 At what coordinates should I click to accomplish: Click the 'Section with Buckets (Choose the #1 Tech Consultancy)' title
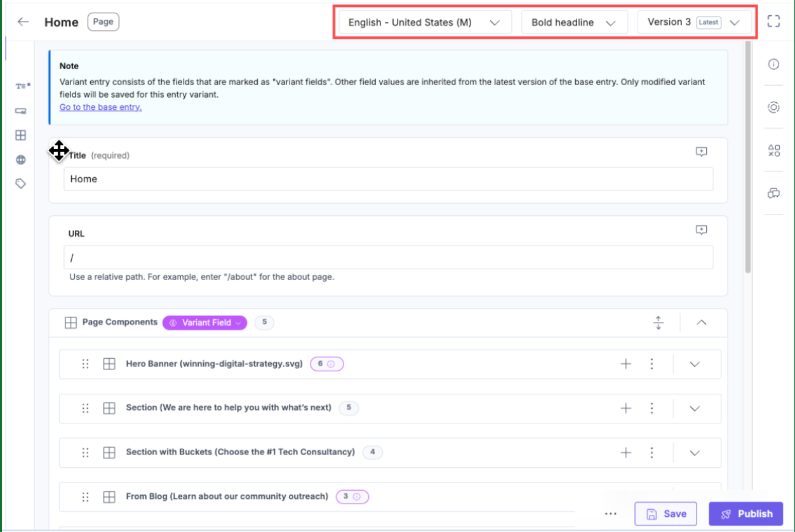(240, 451)
